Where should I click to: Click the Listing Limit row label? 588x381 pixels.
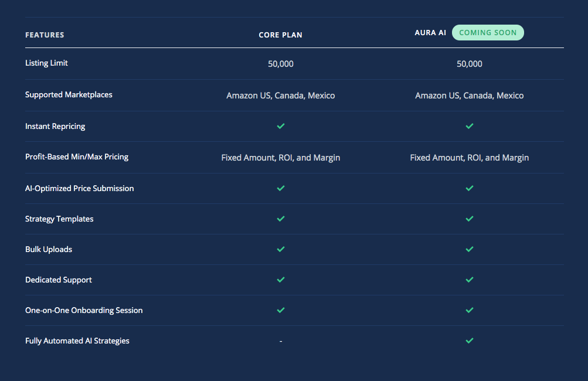[x=46, y=63]
